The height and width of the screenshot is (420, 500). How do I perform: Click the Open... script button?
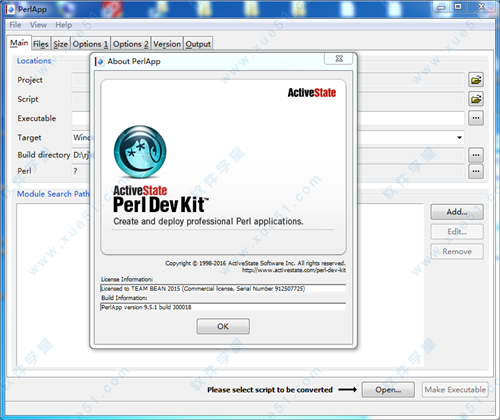click(x=388, y=390)
